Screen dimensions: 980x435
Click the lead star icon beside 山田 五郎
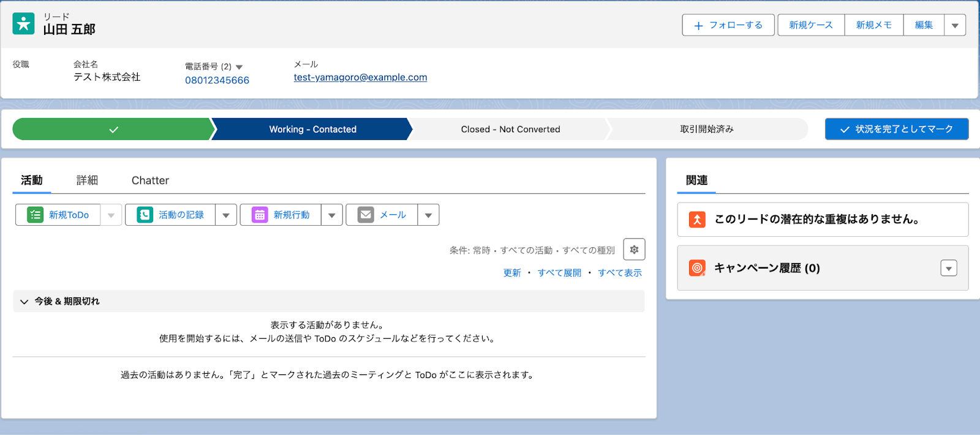23,24
